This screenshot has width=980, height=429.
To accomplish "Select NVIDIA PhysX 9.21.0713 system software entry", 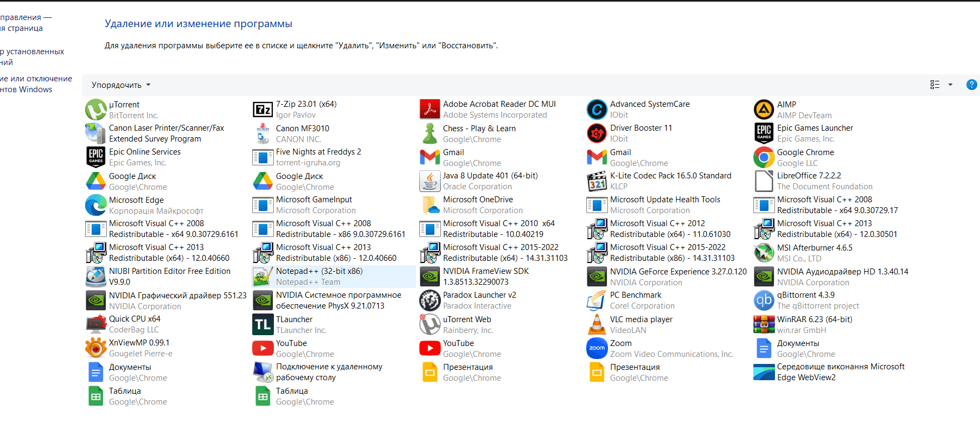I will (x=332, y=300).
